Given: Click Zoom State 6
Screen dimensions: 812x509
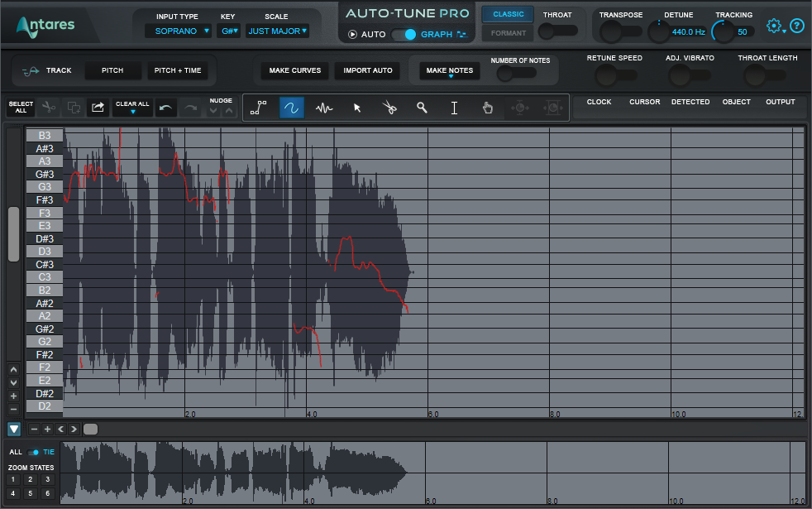Looking at the screenshot, I should pos(48,493).
